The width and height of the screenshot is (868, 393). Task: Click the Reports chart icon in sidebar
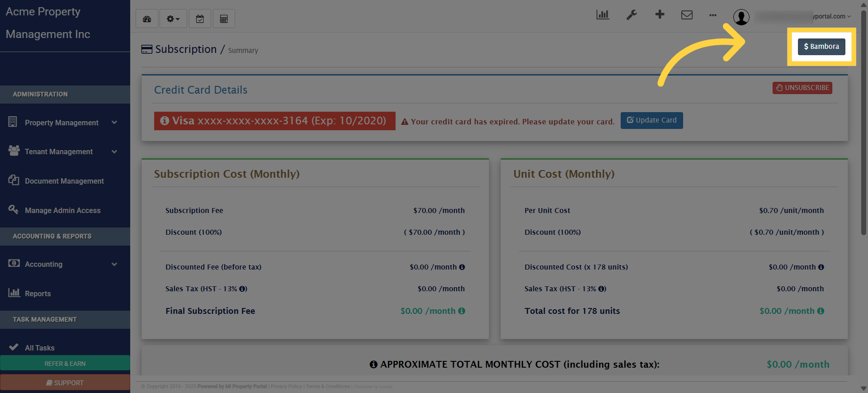tap(14, 293)
